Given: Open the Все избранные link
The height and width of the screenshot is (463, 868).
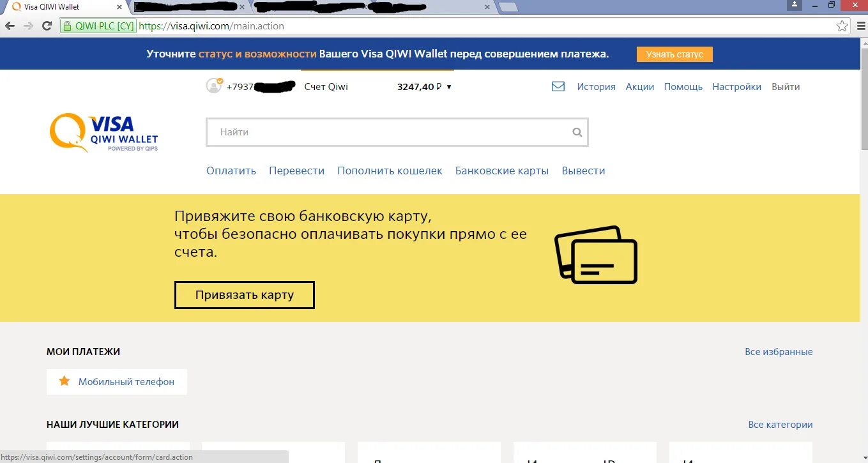Looking at the screenshot, I should tap(779, 352).
